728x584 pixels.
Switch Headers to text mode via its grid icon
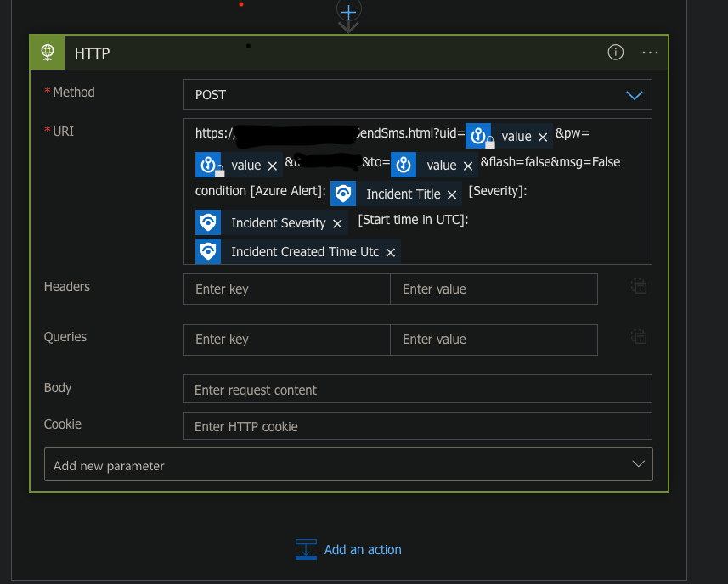tap(638, 285)
